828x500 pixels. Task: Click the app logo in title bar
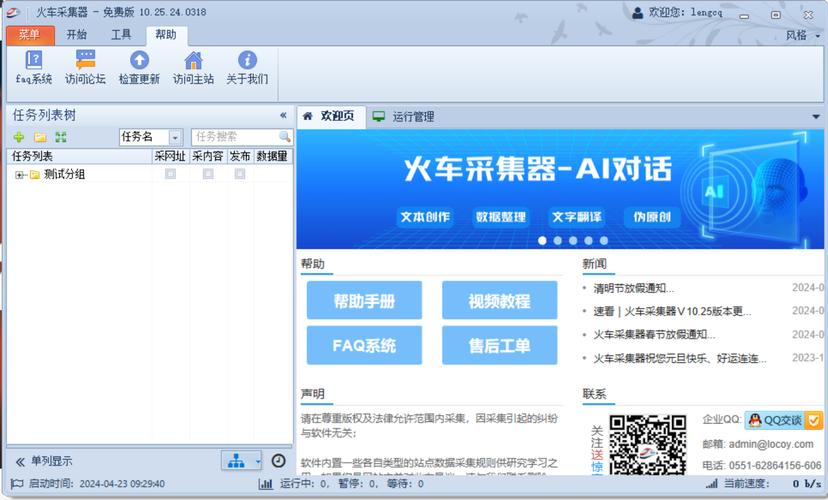tap(14, 12)
